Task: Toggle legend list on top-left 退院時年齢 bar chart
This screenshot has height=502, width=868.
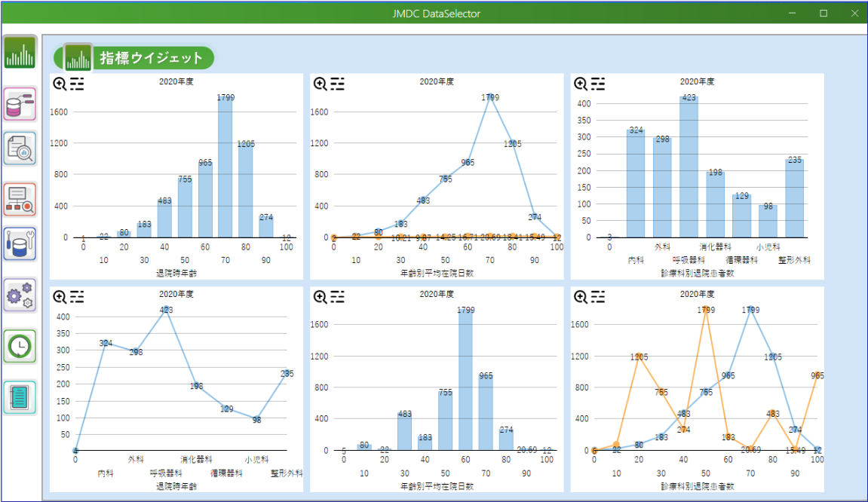Action: (77, 84)
